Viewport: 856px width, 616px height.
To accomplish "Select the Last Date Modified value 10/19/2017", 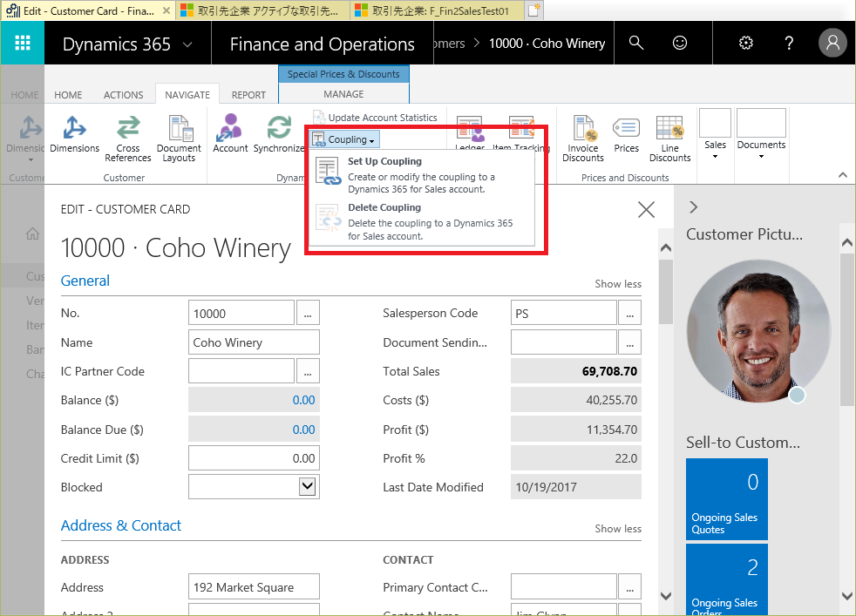I will 546,487.
